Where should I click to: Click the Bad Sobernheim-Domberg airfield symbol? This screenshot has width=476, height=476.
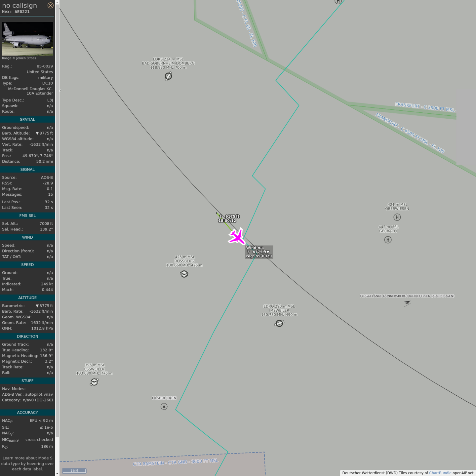pos(168,76)
